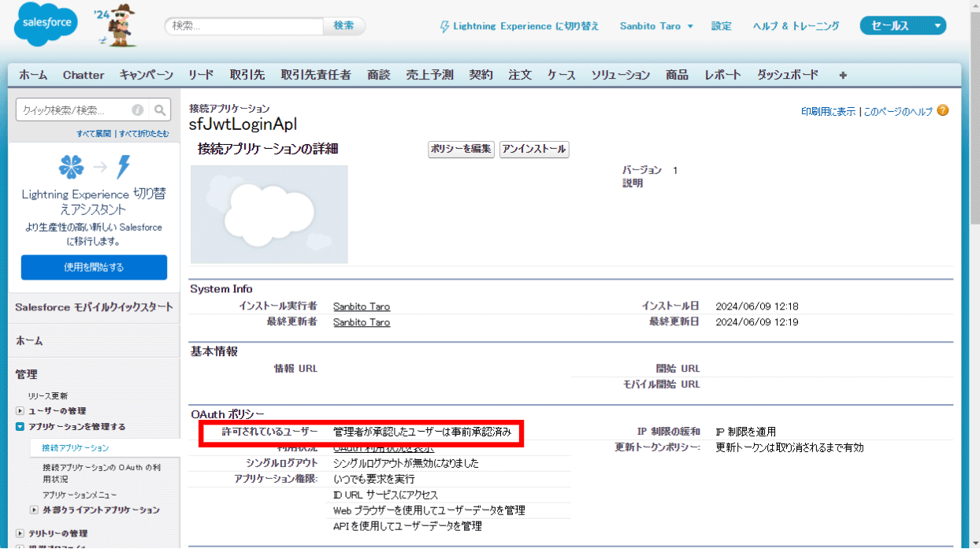
Task: Click the ID URL サービスにアクセス text
Action: pyautogui.click(x=385, y=495)
